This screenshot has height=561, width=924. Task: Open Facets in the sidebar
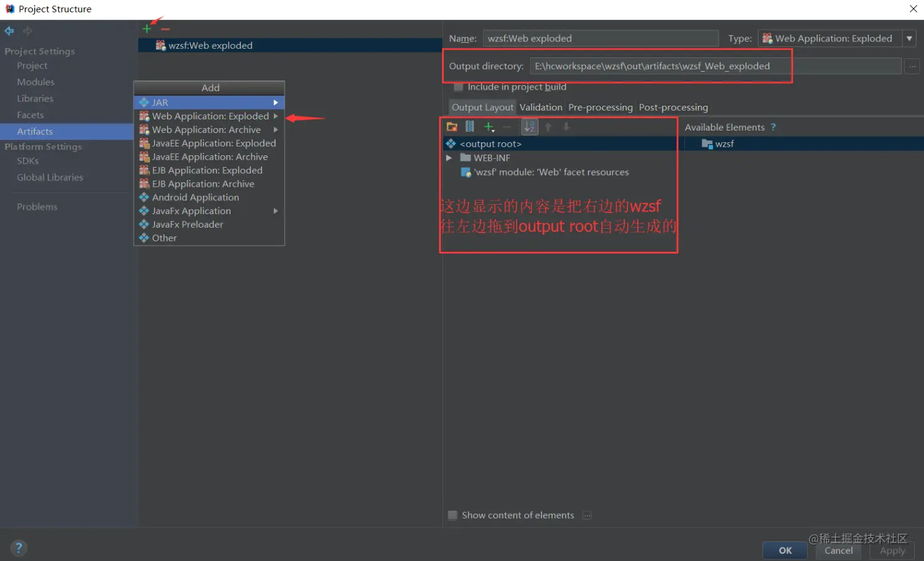pos(30,115)
